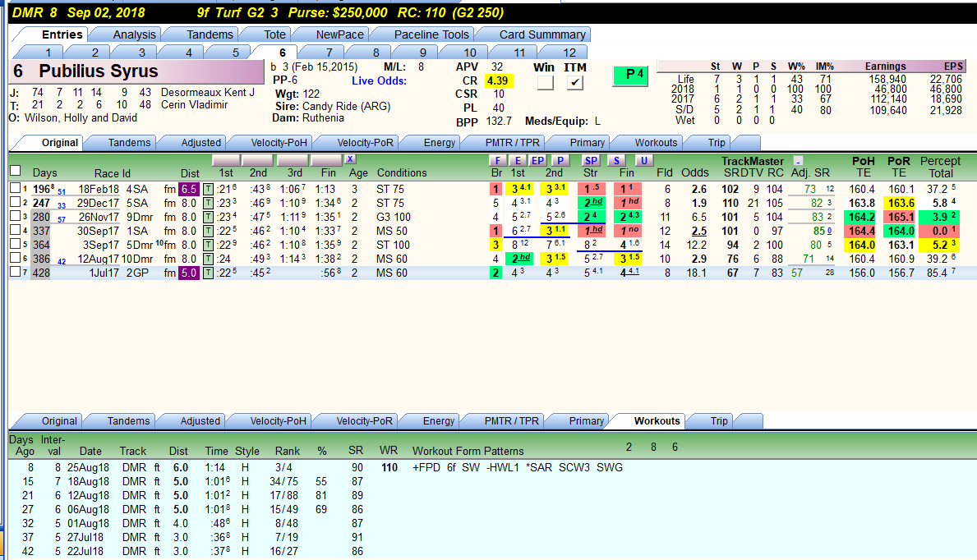Click the T turf icon in the 18Feb18 row
The height and width of the screenshot is (560, 977).
pos(208,190)
